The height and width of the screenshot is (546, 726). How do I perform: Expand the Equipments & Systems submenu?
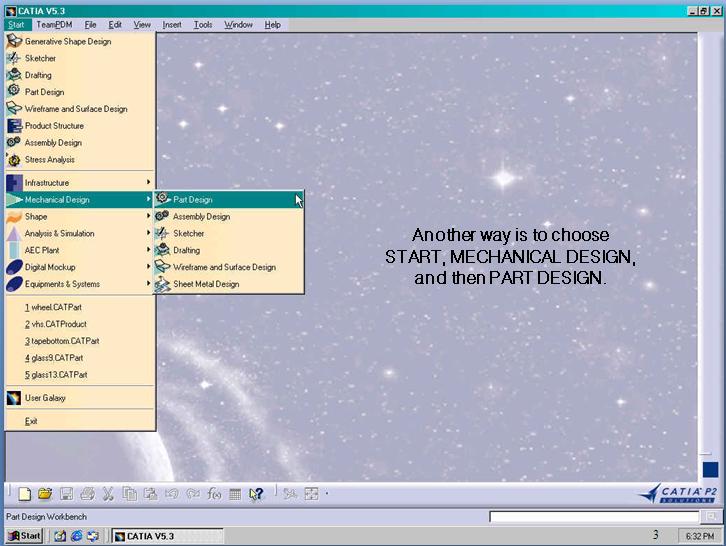tap(62, 284)
